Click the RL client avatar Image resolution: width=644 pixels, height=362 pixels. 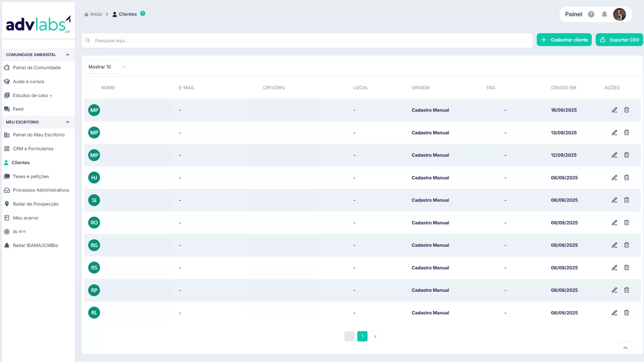[x=94, y=313]
